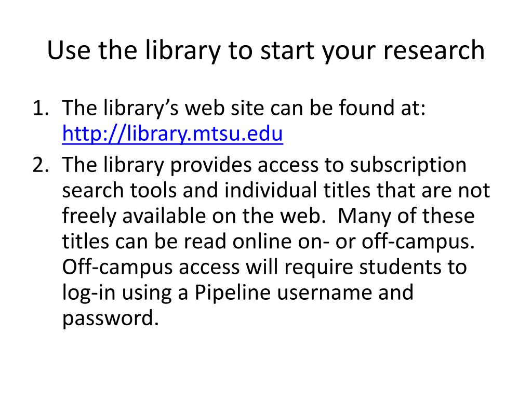This screenshot has height=399, width=532.
Task: Click the list number 2 marker
Action: 41,165
